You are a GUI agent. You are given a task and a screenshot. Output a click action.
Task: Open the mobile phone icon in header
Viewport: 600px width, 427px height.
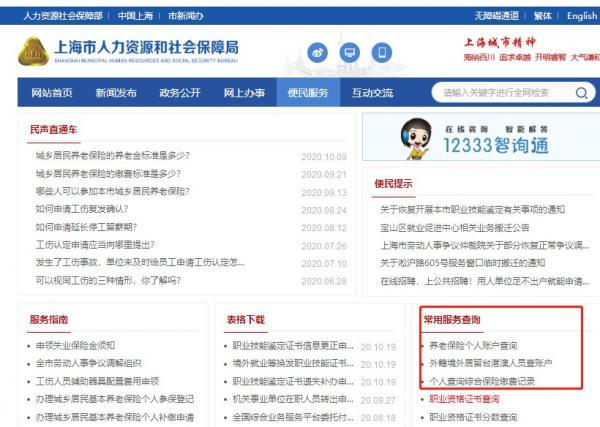coord(382,52)
